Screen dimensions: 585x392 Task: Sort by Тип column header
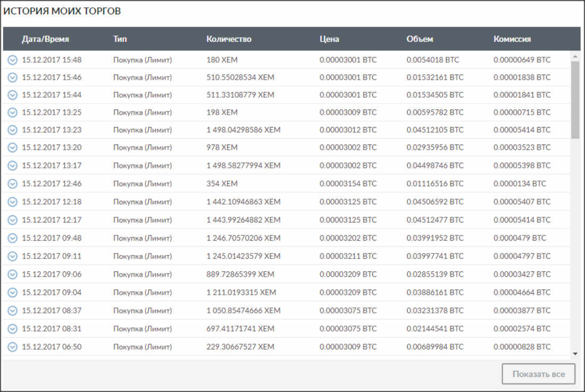[x=120, y=39]
